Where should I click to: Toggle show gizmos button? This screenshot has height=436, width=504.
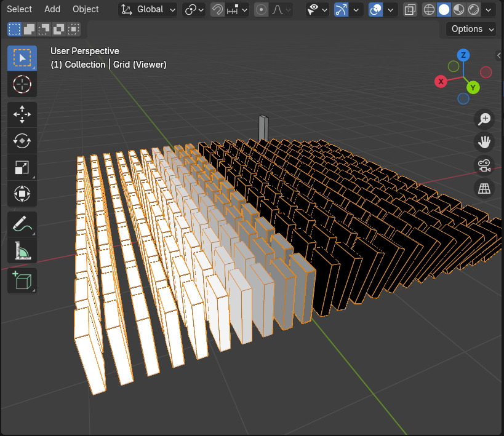tap(341, 10)
